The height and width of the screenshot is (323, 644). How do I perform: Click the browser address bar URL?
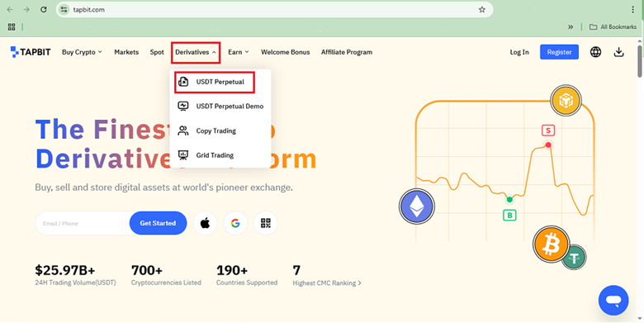pyautogui.click(x=88, y=9)
